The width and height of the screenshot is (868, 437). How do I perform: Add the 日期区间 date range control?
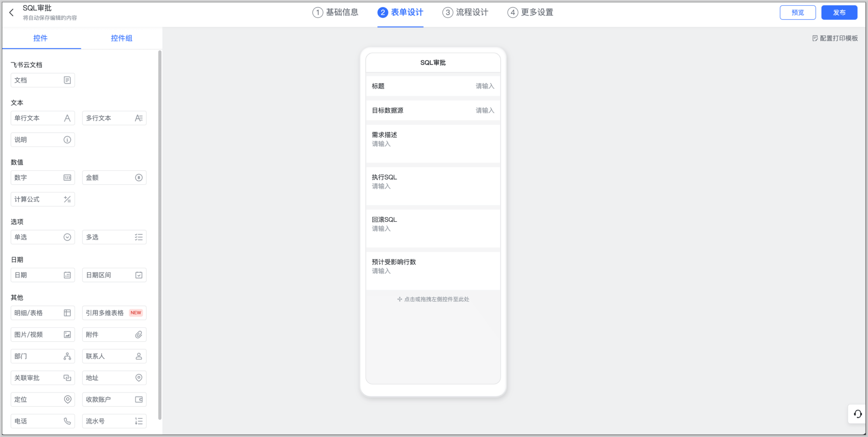(114, 275)
